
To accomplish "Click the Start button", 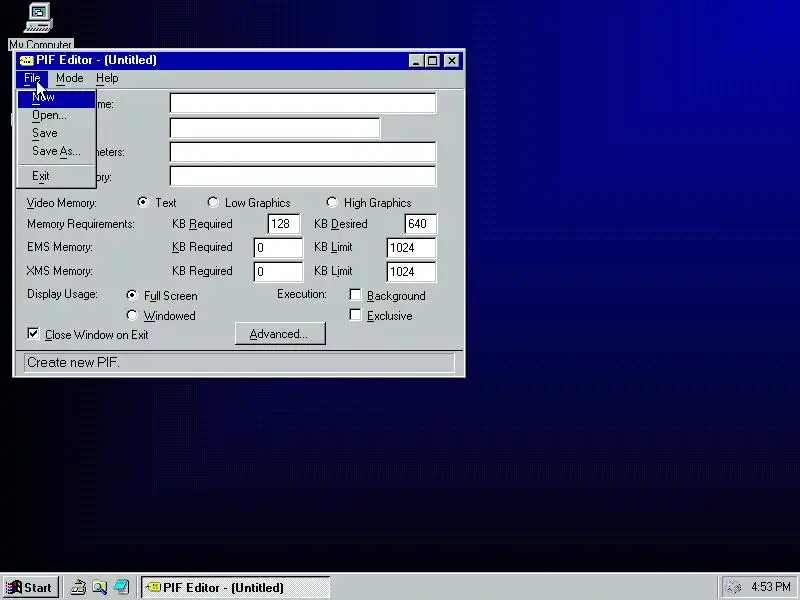I will tap(30, 588).
